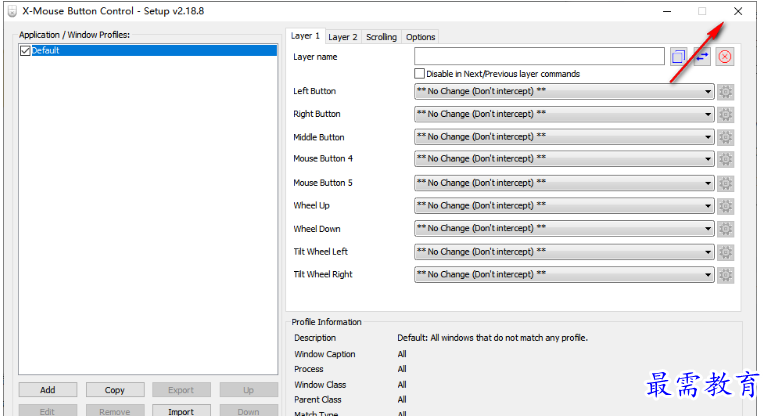
Task: Open settings gear for Left Button
Action: click(x=725, y=92)
